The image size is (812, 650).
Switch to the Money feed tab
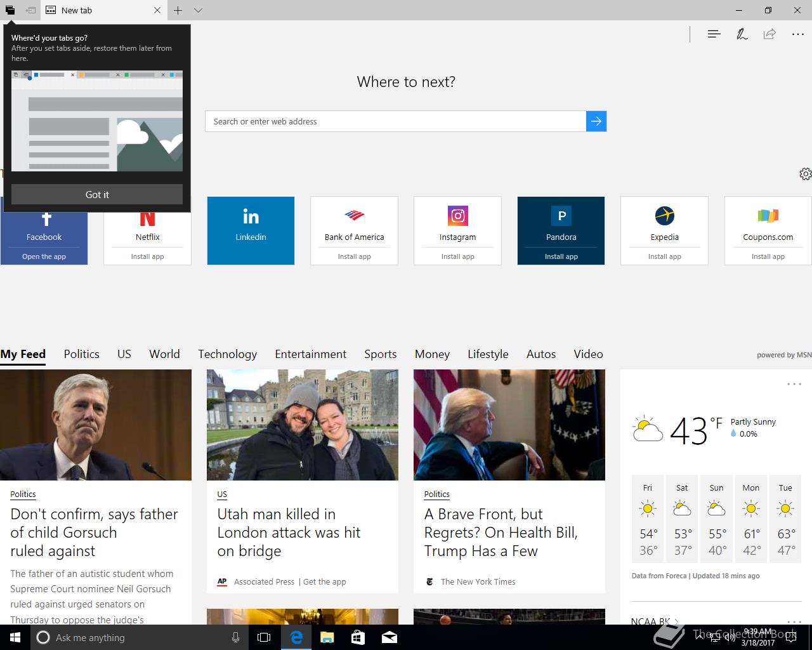coord(432,354)
